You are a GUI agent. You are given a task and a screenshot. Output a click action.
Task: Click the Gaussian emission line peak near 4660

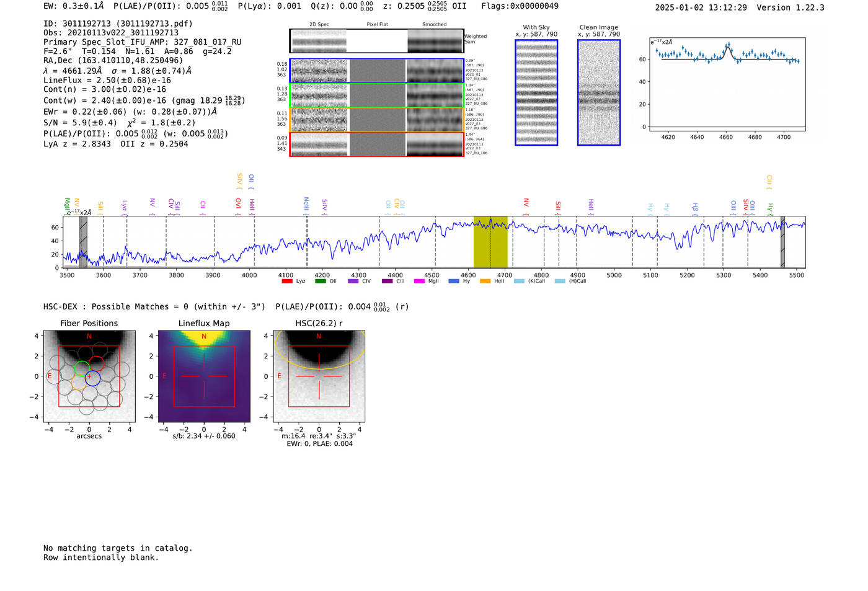728,46
